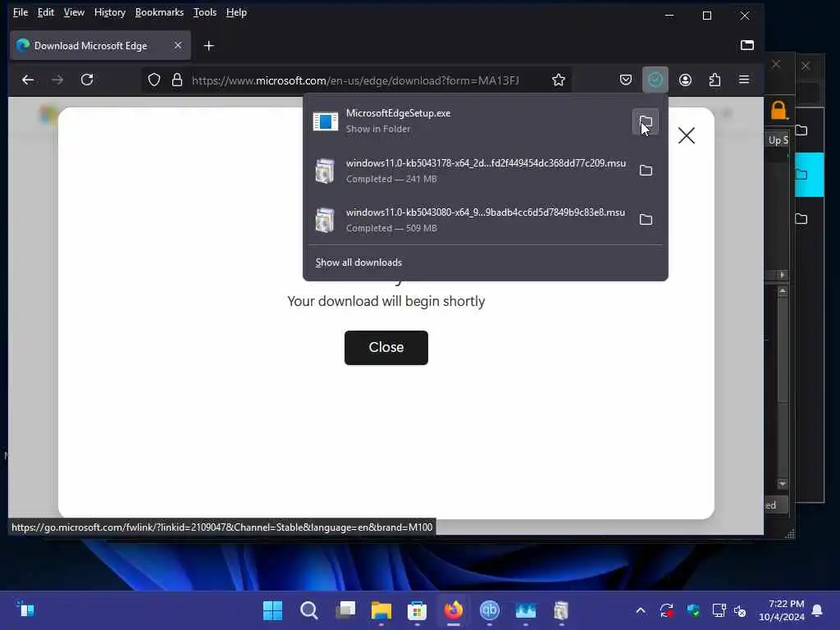Open a new tab with plus button

209,46
